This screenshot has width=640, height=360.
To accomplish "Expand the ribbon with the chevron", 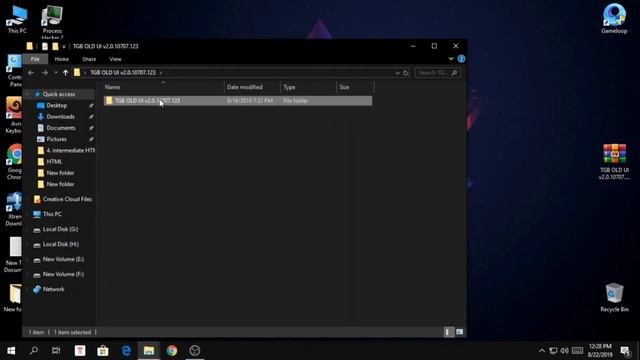I will tap(451, 59).
